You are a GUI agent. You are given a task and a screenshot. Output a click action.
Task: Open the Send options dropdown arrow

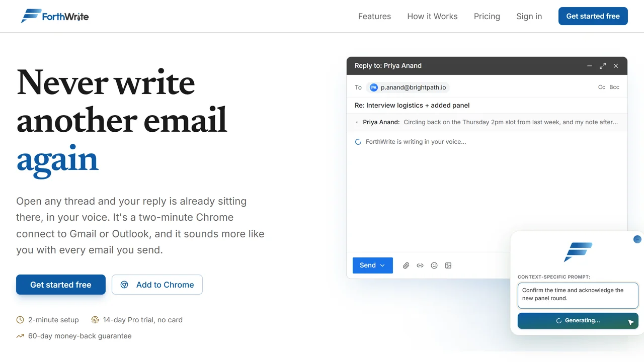click(382, 265)
